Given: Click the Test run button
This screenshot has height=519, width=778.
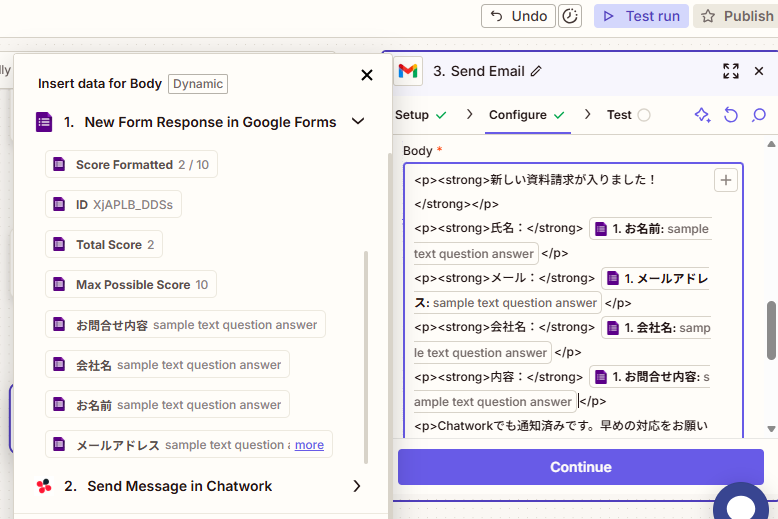Looking at the screenshot, I should [640, 16].
